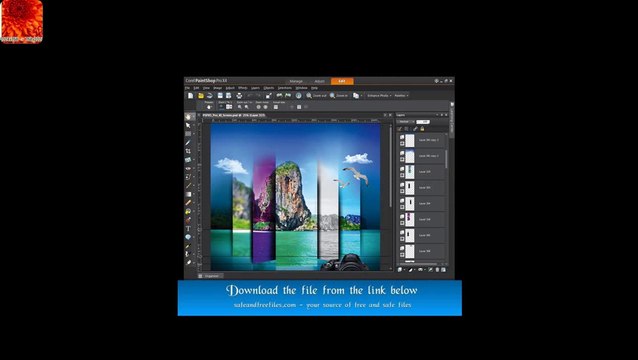The image size is (638, 360).
Task: Close the Layers palette
Action: click(x=446, y=115)
